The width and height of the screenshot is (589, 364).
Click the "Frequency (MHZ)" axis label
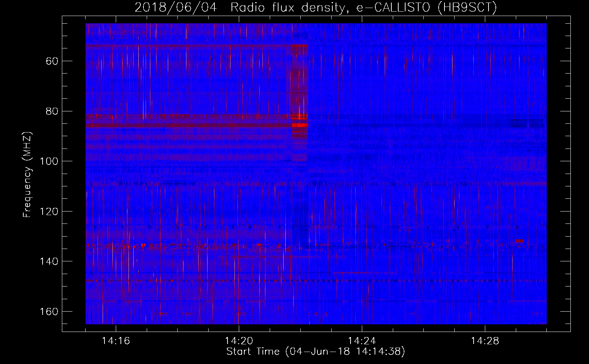pos(27,174)
